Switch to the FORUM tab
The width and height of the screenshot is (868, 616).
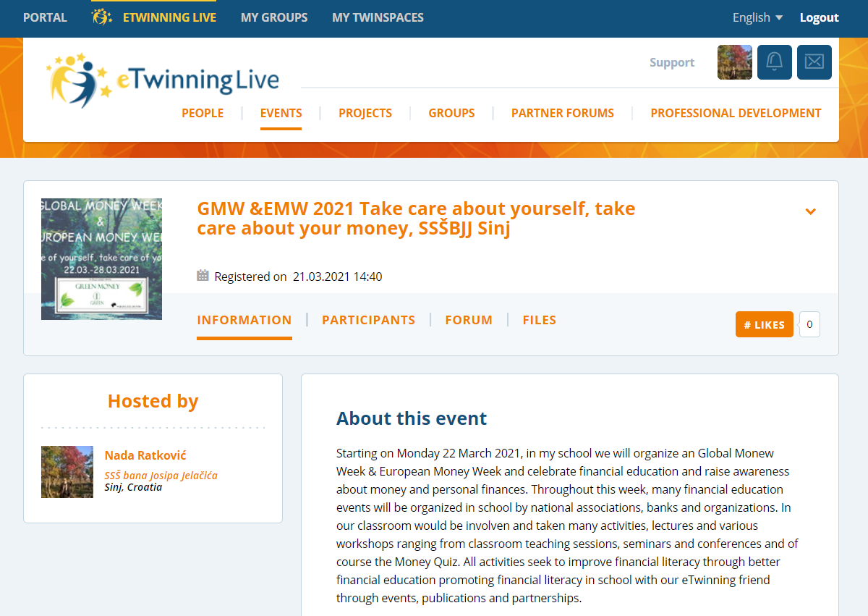pos(469,320)
